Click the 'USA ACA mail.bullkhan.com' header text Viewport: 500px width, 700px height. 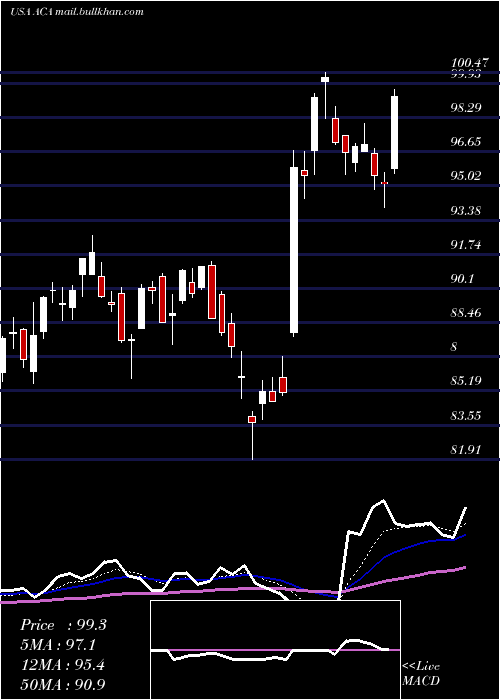pos(77,12)
